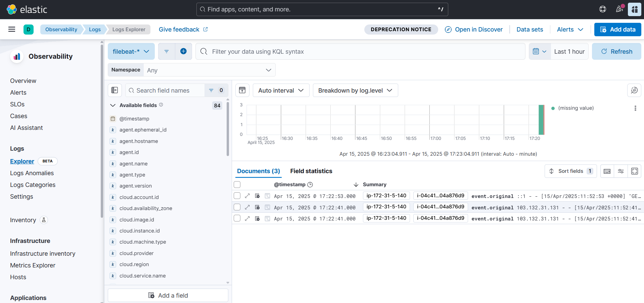Click the Refresh button

pyautogui.click(x=616, y=51)
